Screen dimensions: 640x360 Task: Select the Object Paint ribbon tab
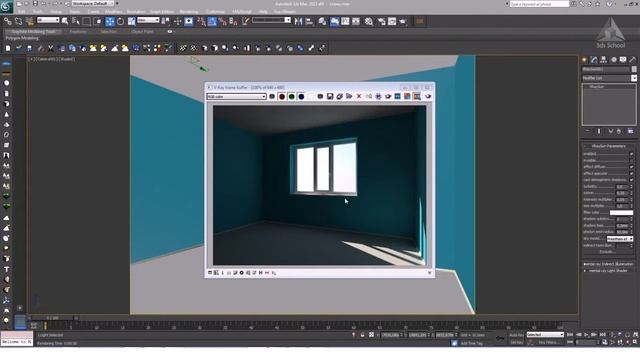142,31
